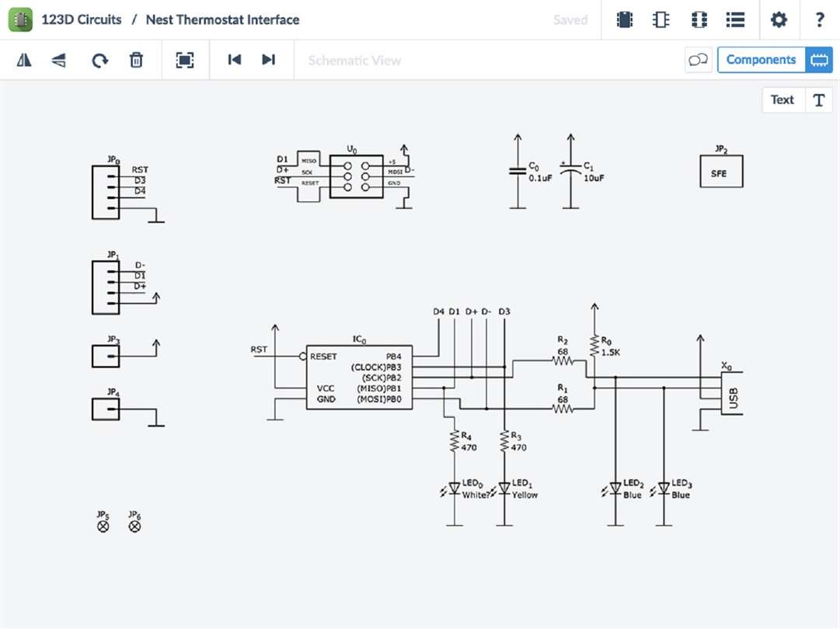Switch to PCB view icon
This screenshot has height=629, width=840.
(x=699, y=20)
